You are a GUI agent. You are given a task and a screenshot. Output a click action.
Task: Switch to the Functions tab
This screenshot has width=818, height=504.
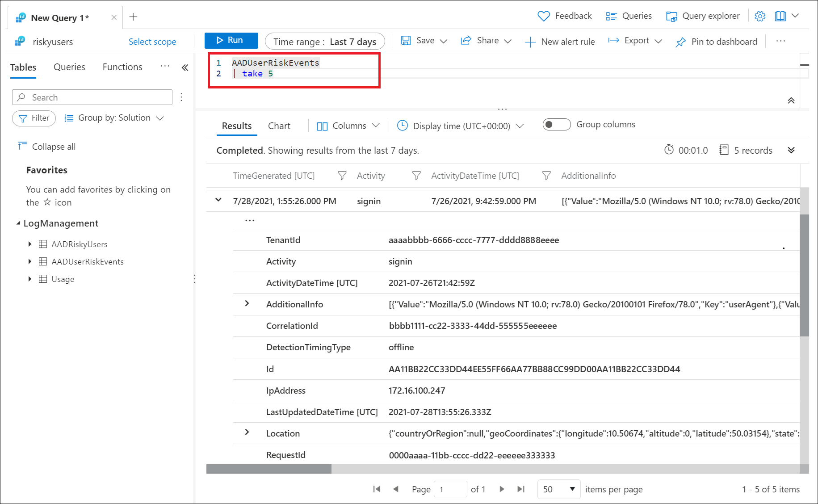coord(122,67)
